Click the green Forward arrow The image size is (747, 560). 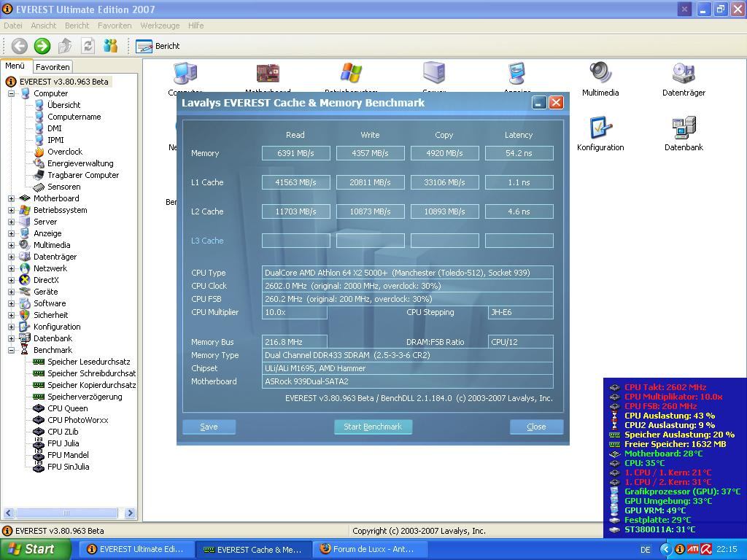(x=42, y=46)
